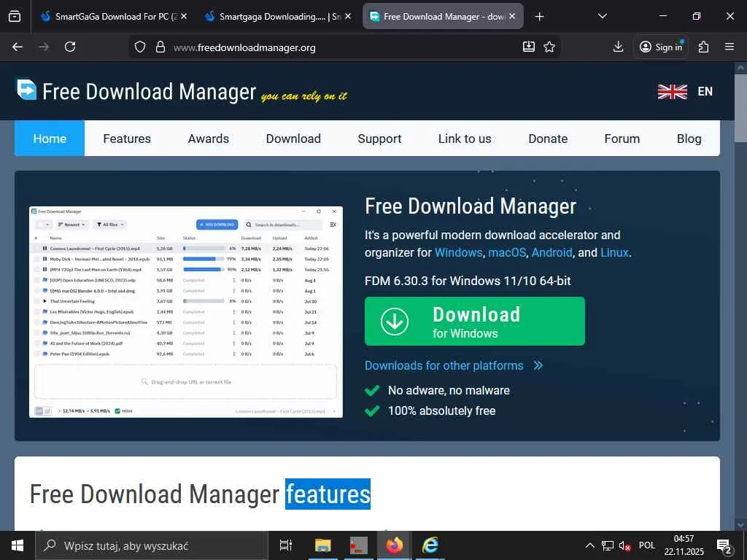Open File Explorer from the taskbar
The width and height of the screenshot is (747, 560).
pyautogui.click(x=322, y=545)
